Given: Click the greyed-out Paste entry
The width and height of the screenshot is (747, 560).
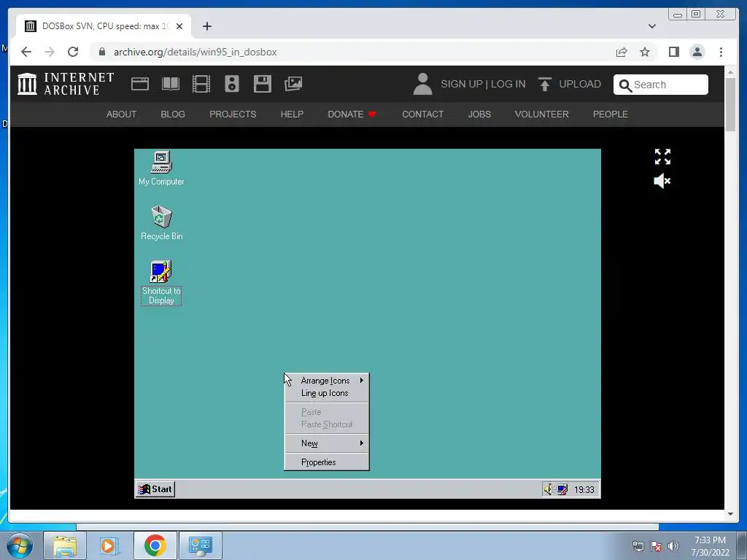Looking at the screenshot, I should (x=327, y=412).
